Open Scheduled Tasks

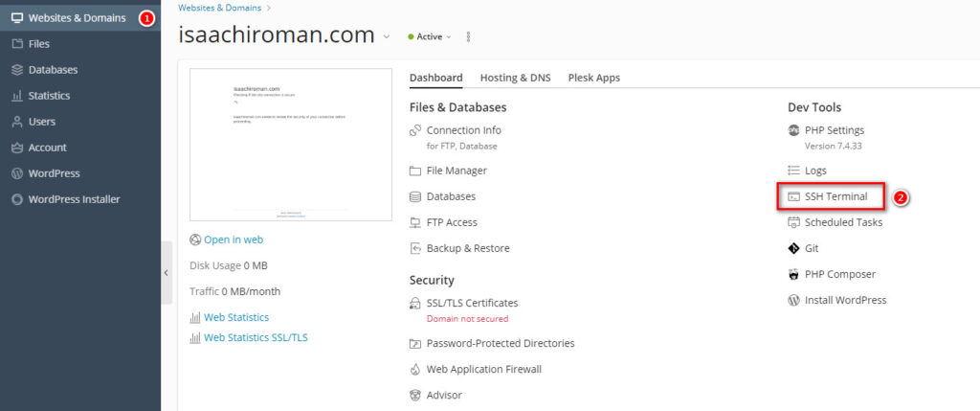(x=844, y=222)
